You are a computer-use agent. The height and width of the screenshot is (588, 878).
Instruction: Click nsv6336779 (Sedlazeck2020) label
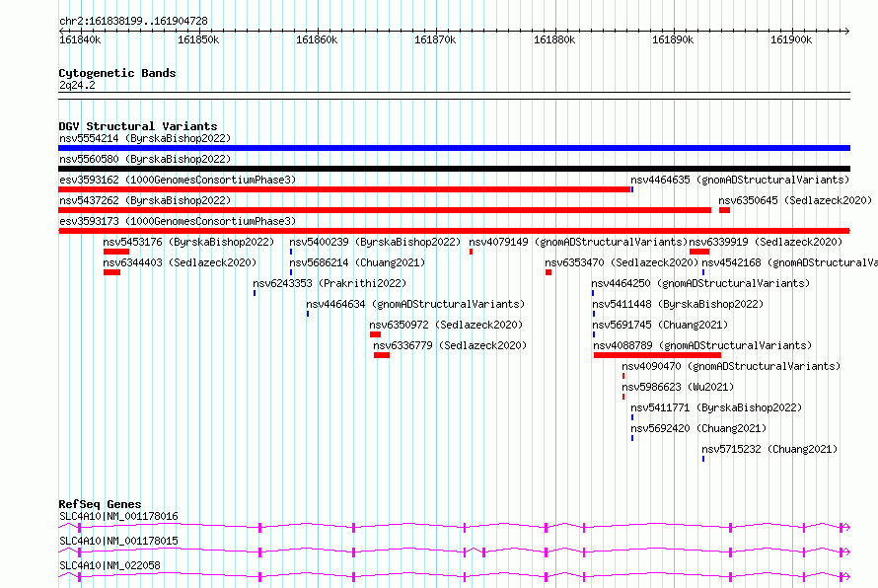tap(450, 345)
